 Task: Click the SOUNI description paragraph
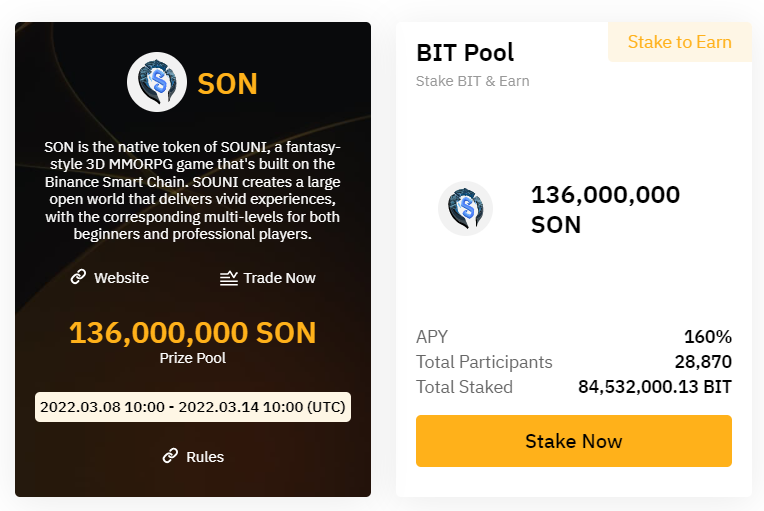click(193, 190)
